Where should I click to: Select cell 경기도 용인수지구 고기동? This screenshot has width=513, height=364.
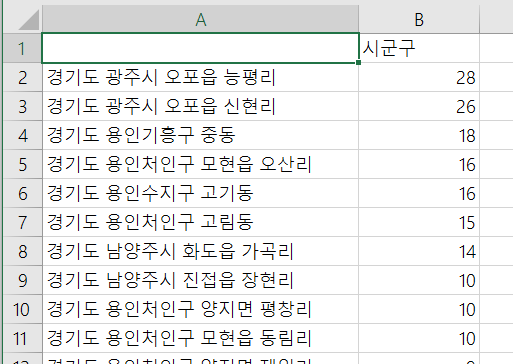click(200, 193)
